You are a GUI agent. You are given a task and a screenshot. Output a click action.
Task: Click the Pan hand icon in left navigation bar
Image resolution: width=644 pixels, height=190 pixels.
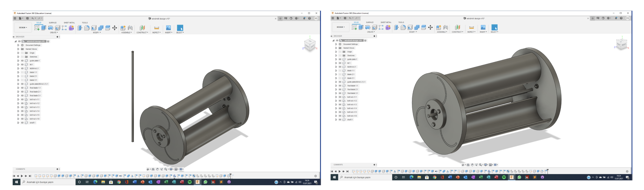(x=158, y=169)
